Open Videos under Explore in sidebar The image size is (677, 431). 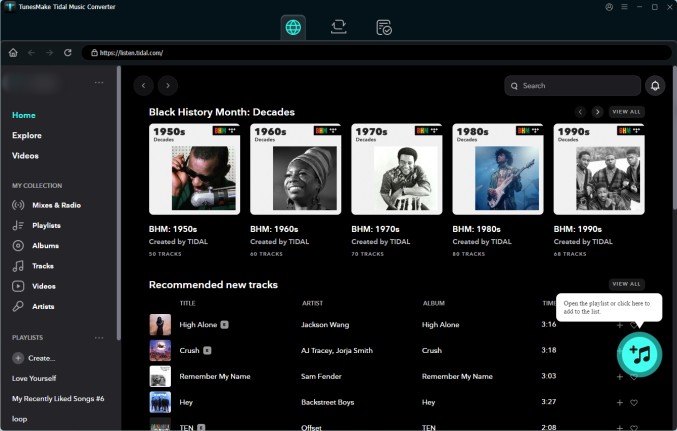[x=25, y=155]
